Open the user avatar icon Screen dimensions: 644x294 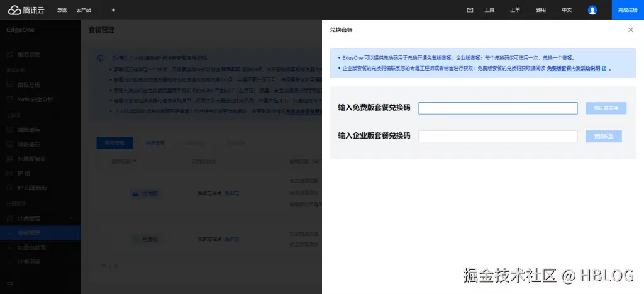click(592, 10)
